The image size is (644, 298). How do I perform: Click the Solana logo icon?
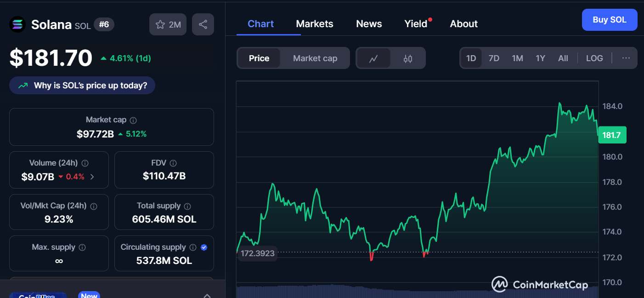tap(17, 24)
